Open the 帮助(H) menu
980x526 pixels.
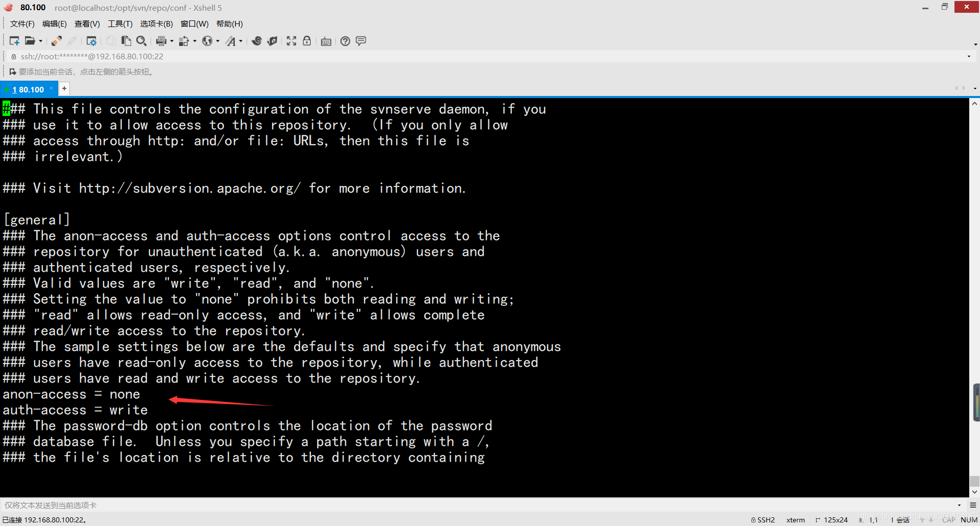tap(230, 24)
